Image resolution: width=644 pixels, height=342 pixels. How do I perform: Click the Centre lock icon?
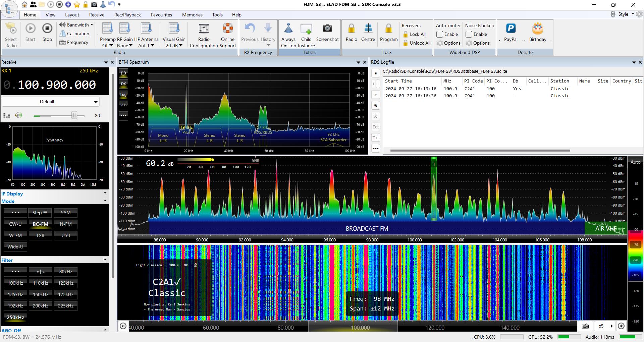point(368,29)
